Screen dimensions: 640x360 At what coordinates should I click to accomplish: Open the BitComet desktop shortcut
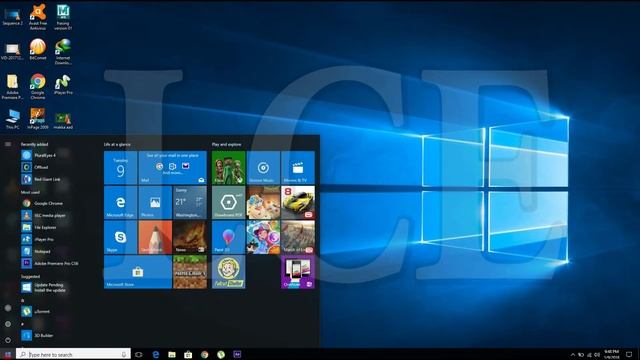tap(38, 49)
